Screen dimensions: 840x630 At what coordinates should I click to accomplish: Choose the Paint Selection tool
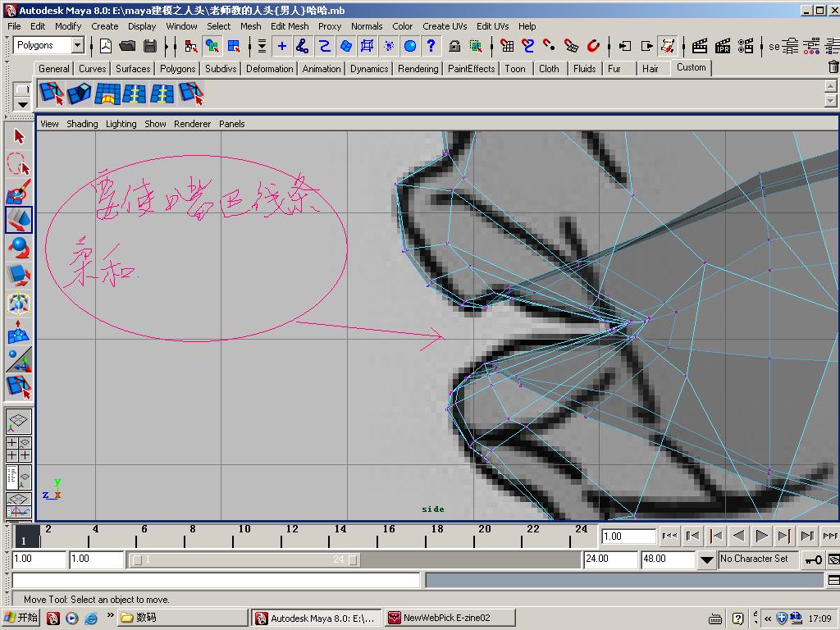[x=19, y=192]
